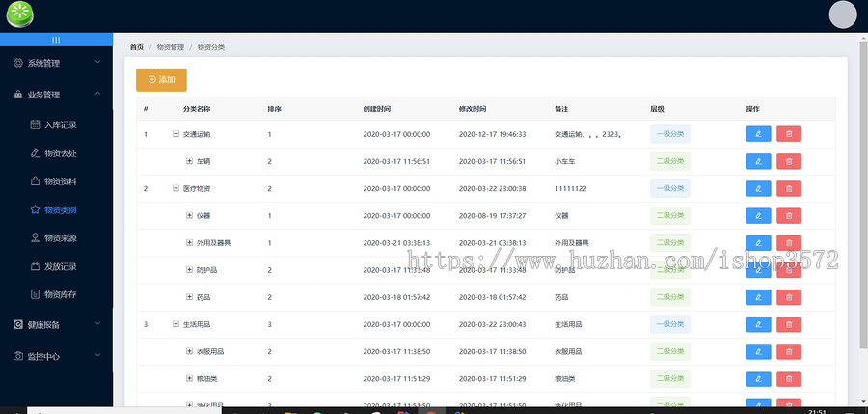Edit the 车辆 subcategory row
Viewport: 868px width, 414px height.
pos(758,161)
